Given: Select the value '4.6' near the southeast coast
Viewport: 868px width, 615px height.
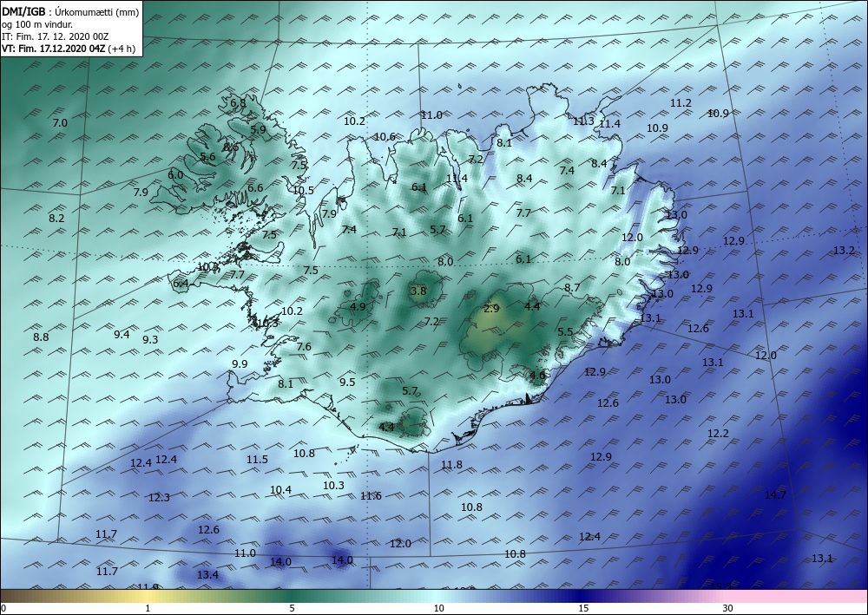Looking at the screenshot, I should pos(537,375).
